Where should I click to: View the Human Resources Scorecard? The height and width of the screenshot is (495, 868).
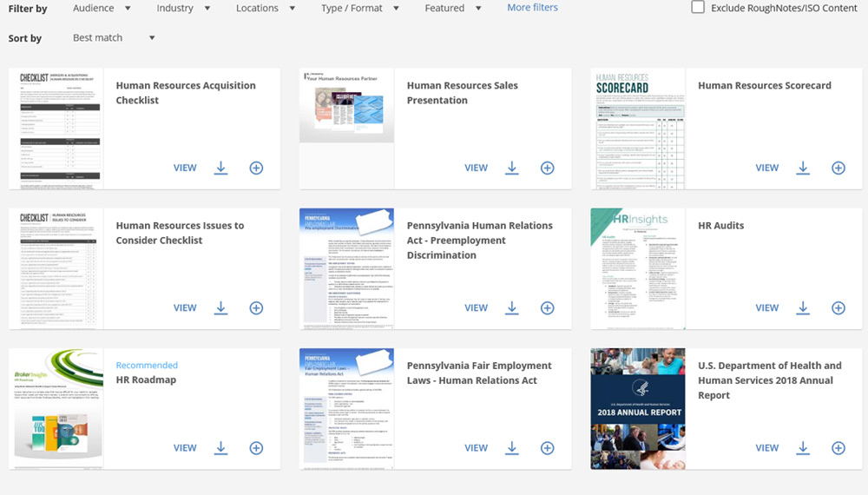coord(767,168)
